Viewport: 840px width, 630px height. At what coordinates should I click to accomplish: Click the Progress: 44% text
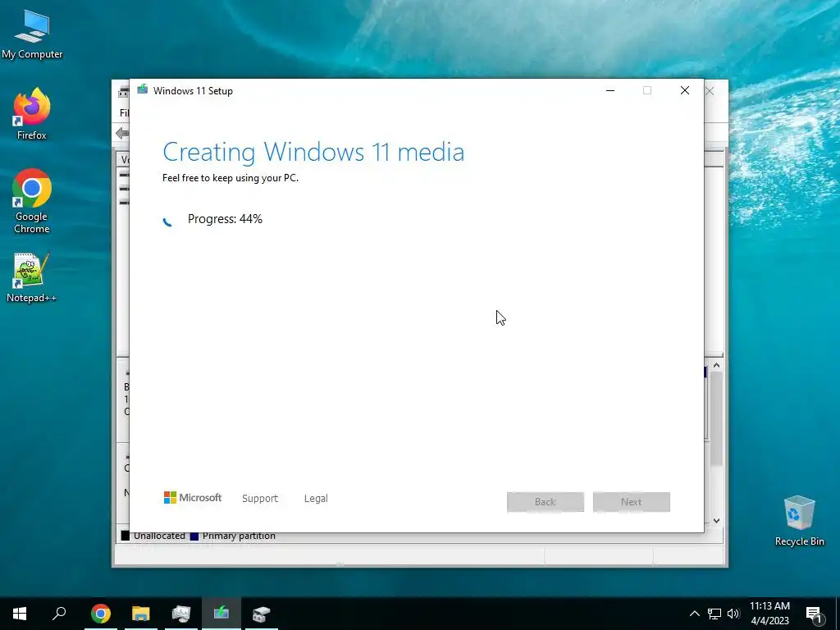pyautogui.click(x=225, y=218)
